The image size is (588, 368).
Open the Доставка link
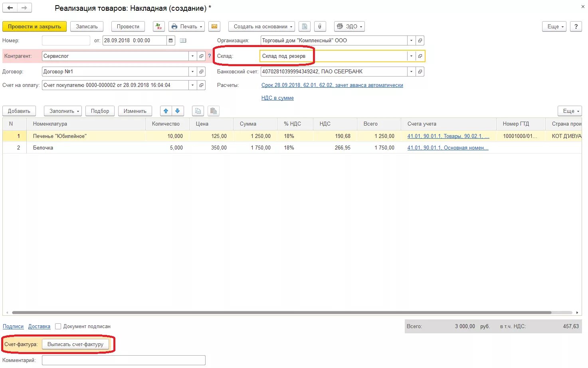point(39,327)
